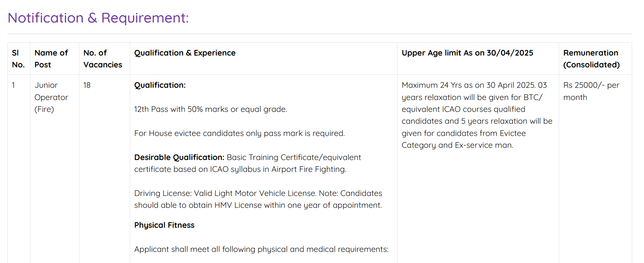Click the vacancies value 18
Image resolution: width=644 pixels, height=263 pixels.
pyautogui.click(x=87, y=85)
